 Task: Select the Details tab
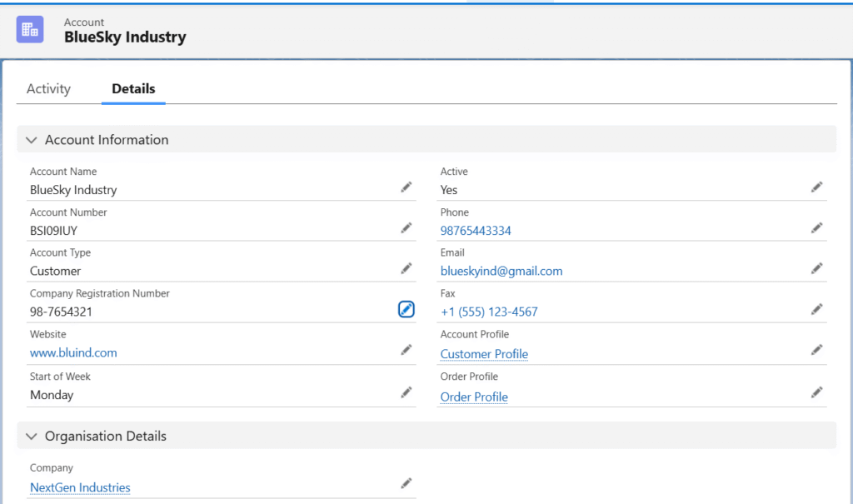(133, 89)
